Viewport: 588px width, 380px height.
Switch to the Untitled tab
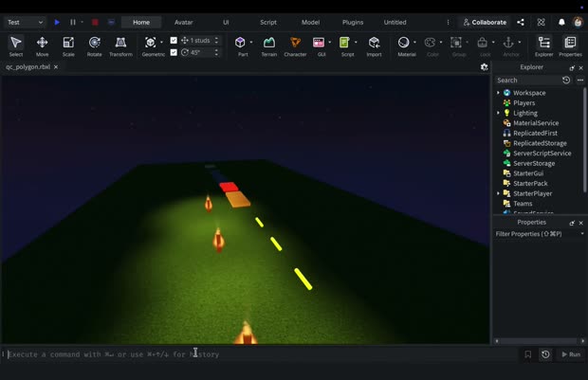tap(395, 22)
